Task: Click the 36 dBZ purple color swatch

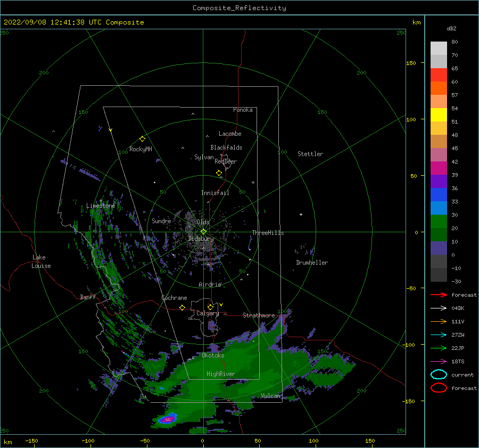Action: click(x=439, y=181)
